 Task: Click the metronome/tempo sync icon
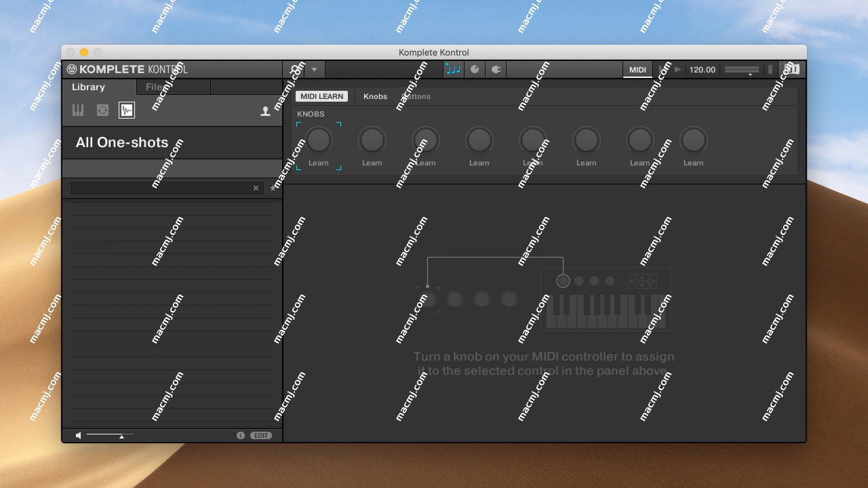[475, 69]
